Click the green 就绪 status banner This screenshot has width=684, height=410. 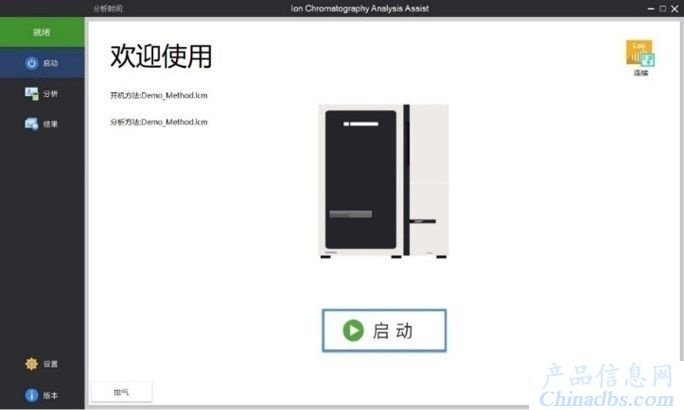click(x=42, y=32)
